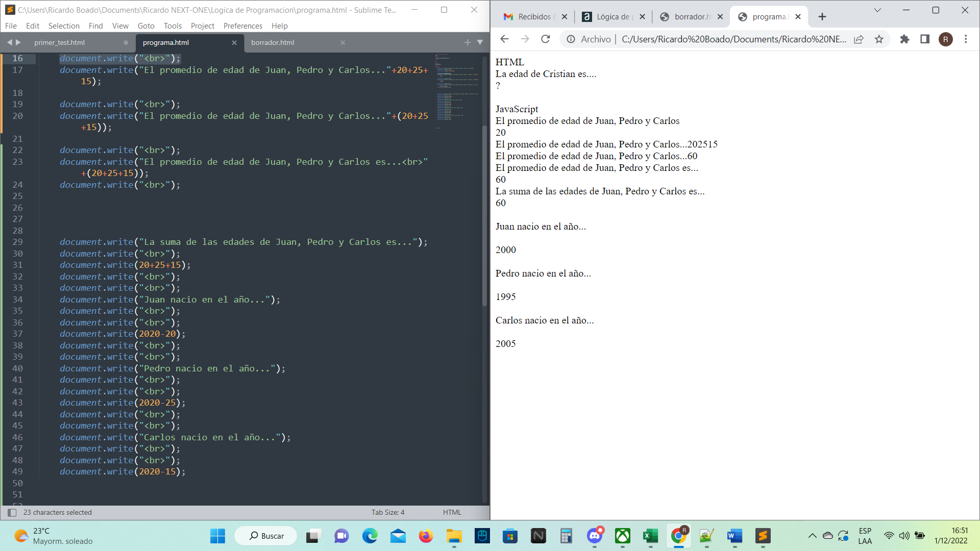Open Calculator from taskbar

pos(566,536)
